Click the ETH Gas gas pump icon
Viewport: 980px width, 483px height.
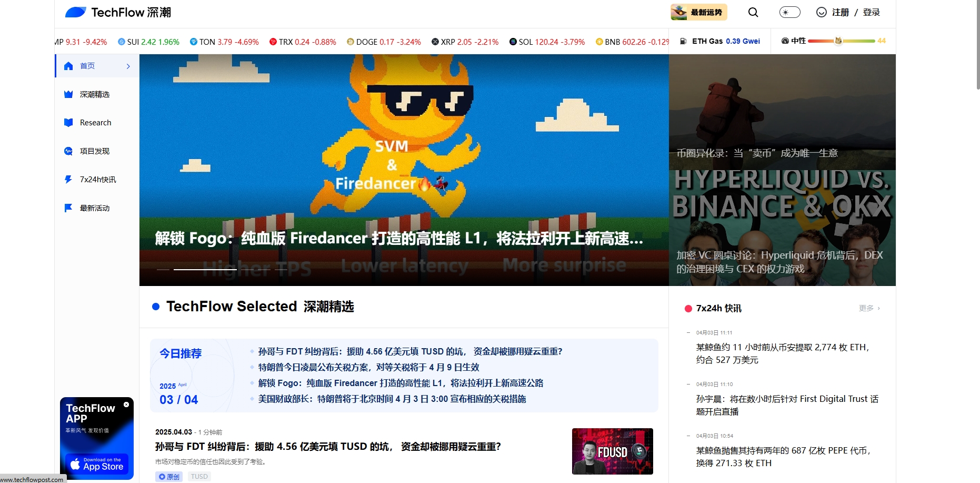pos(683,41)
